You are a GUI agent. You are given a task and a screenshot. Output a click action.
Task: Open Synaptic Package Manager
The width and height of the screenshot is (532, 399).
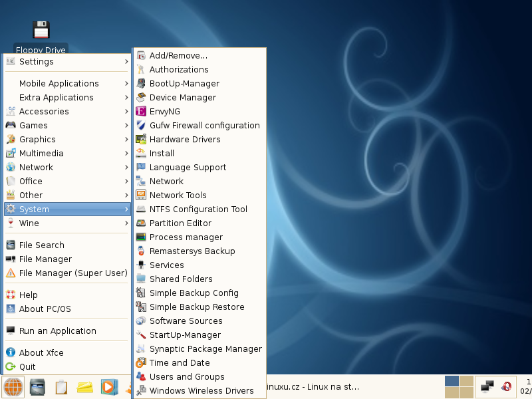(200, 348)
